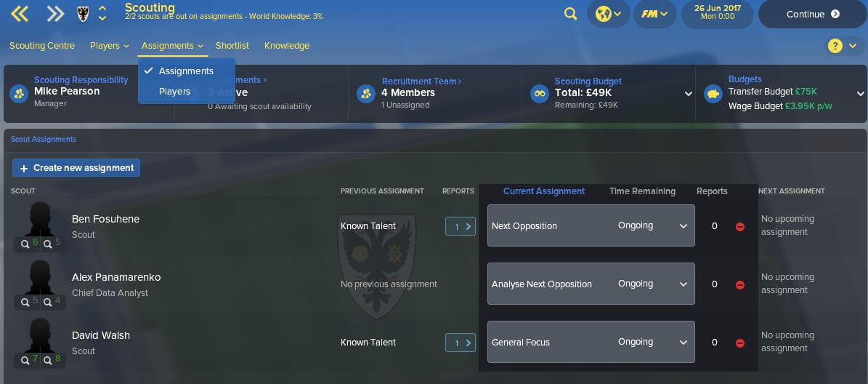Image resolution: width=868 pixels, height=384 pixels.
Task: Click the world globe icon button
Action: coord(609,14)
